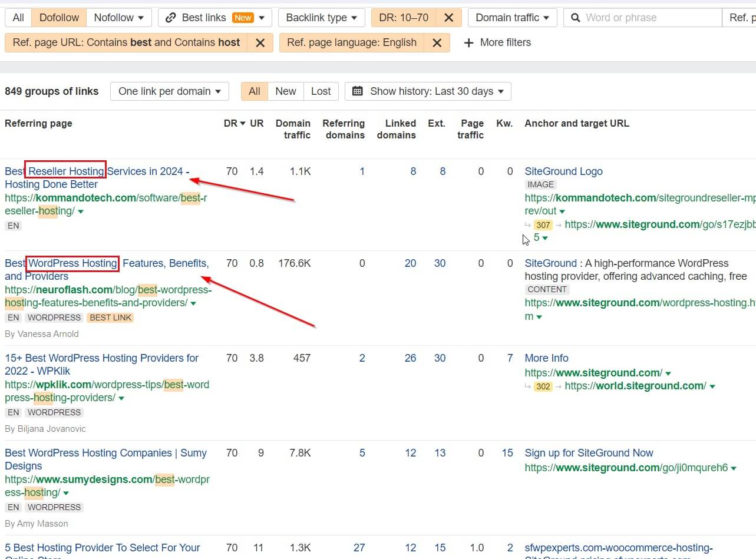This screenshot has height=559, width=756.
Task: Remove the DR: 10–70 filter
Action: pyautogui.click(x=448, y=18)
